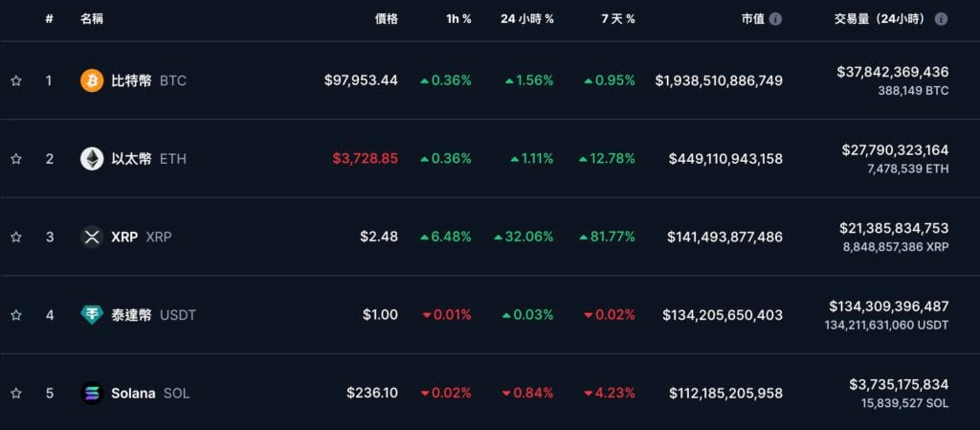Sort by the 24 小時 % column

526,19
